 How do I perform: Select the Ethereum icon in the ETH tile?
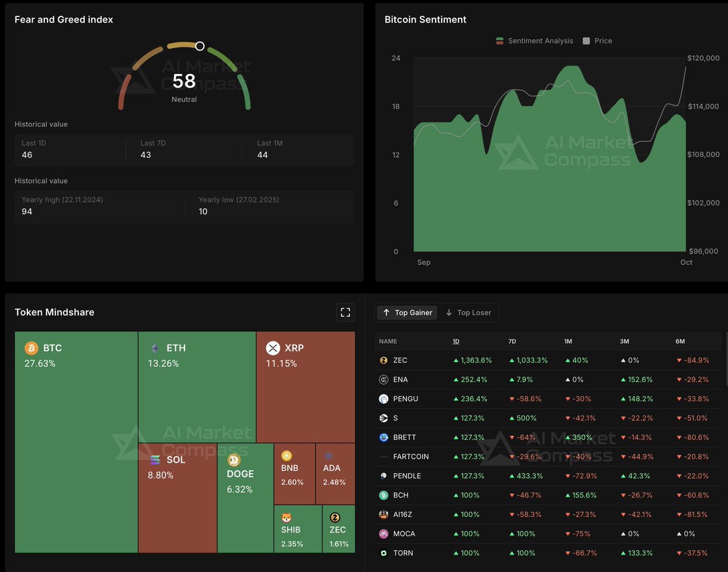[x=155, y=348]
